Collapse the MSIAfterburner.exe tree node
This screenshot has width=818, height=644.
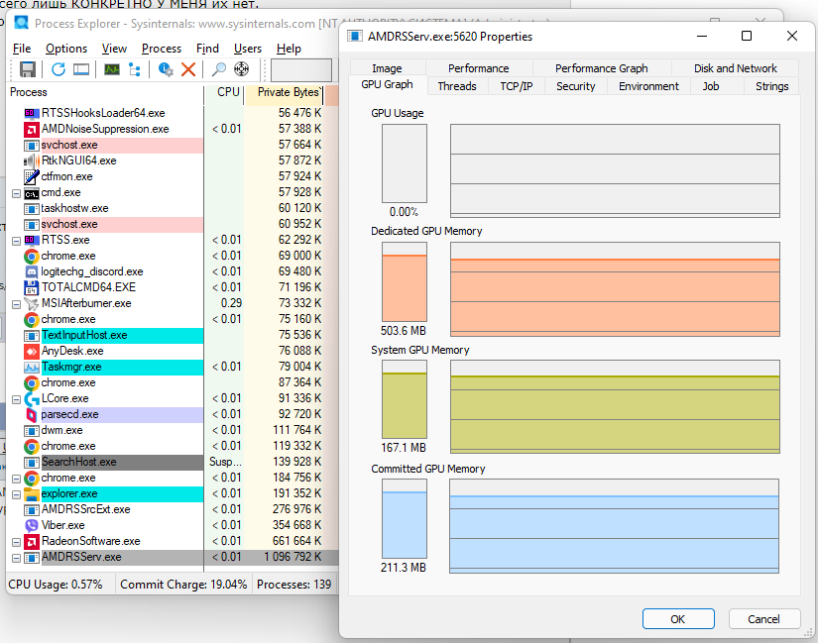(16, 304)
